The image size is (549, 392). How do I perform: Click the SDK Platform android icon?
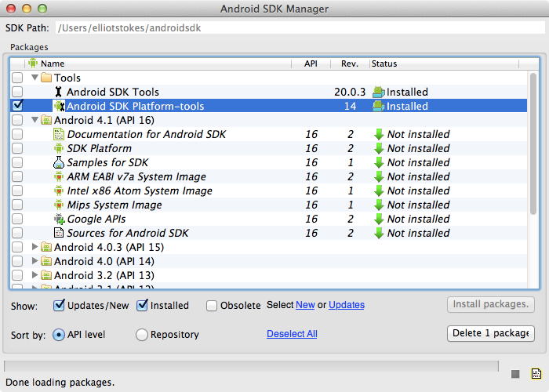point(59,148)
